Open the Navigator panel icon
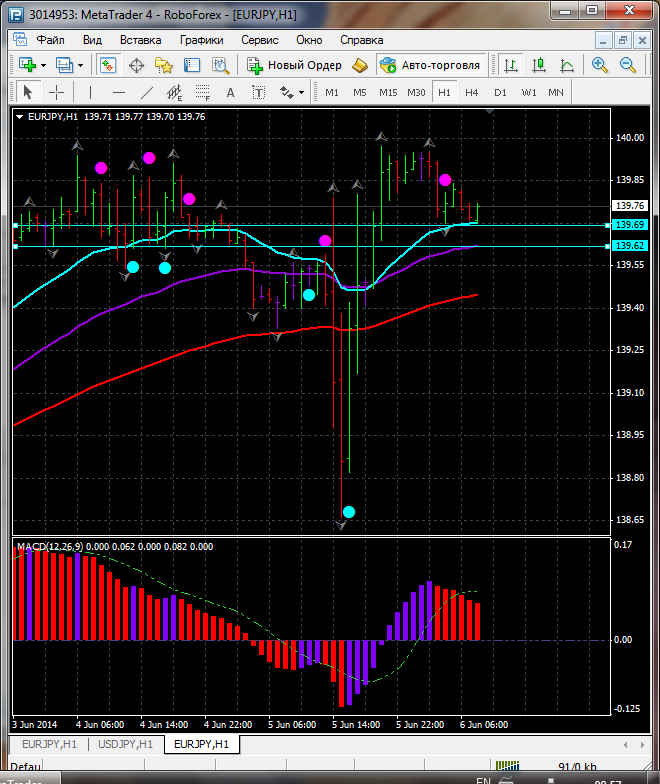 164,65
